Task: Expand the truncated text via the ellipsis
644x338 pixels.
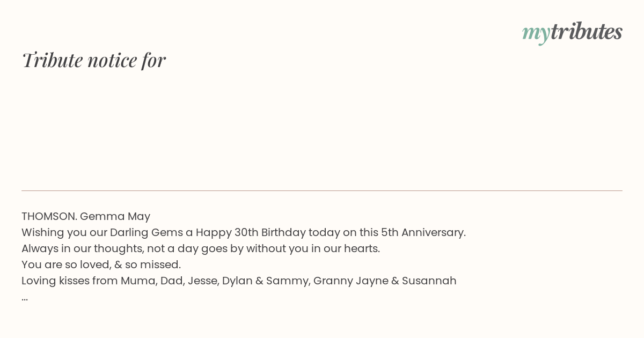Action: coord(25,298)
